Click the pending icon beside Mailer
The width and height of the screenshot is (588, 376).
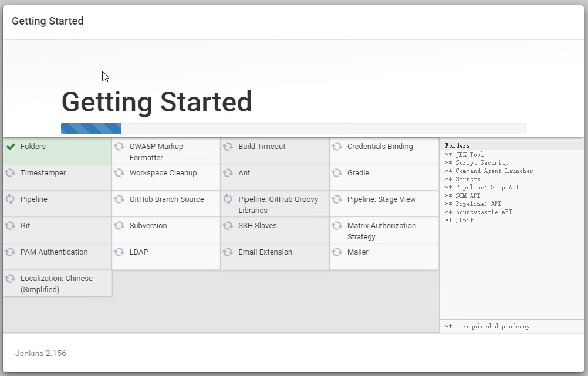click(x=337, y=252)
